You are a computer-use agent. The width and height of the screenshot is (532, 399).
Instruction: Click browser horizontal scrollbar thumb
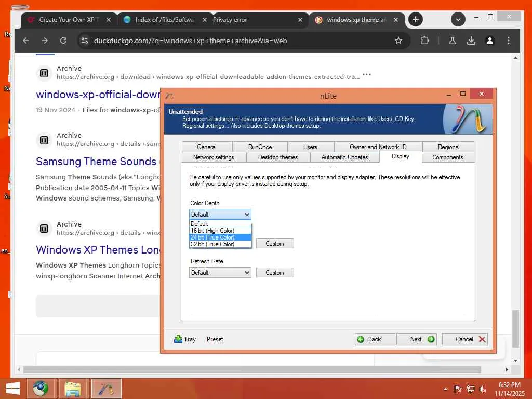(x=252, y=369)
